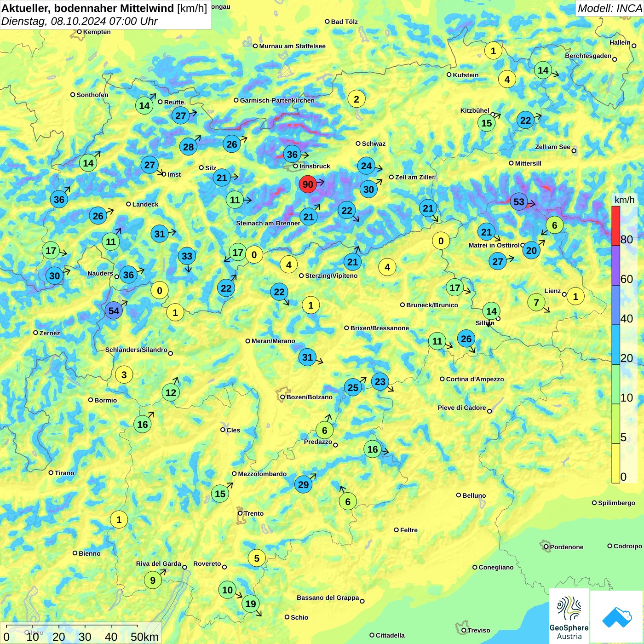Screen dimensions: 644x644
Task: Click the Trento city label
Action: click(254, 514)
